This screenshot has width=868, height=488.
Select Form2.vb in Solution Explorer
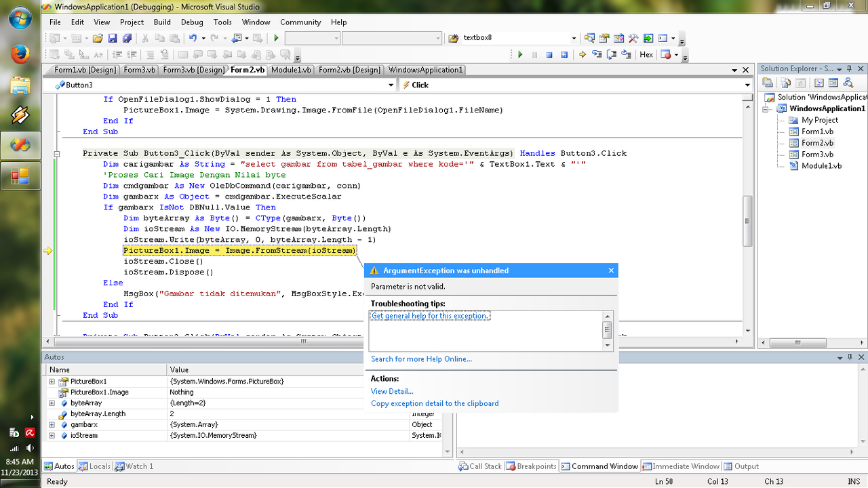817,143
